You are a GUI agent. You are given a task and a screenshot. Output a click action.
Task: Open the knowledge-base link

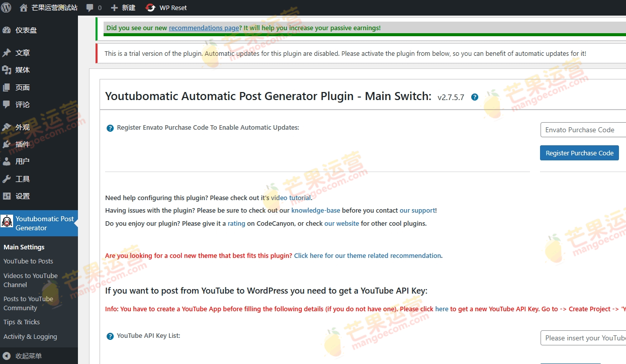pos(316,210)
